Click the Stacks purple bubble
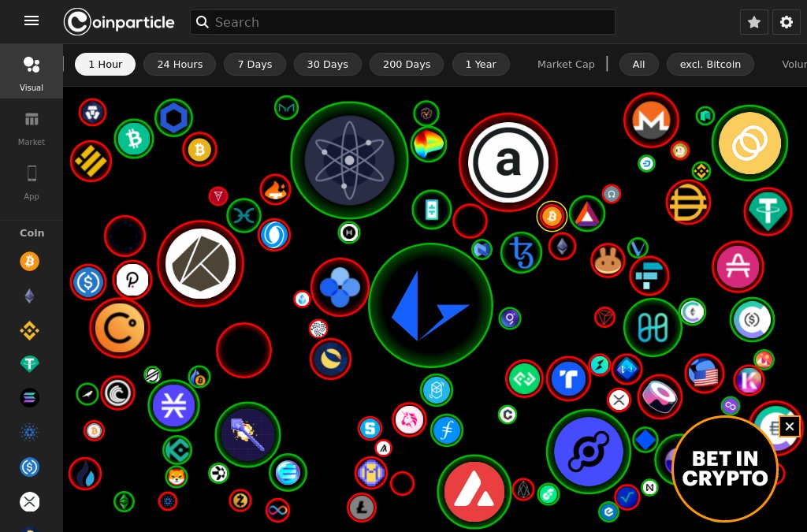 coord(173,405)
